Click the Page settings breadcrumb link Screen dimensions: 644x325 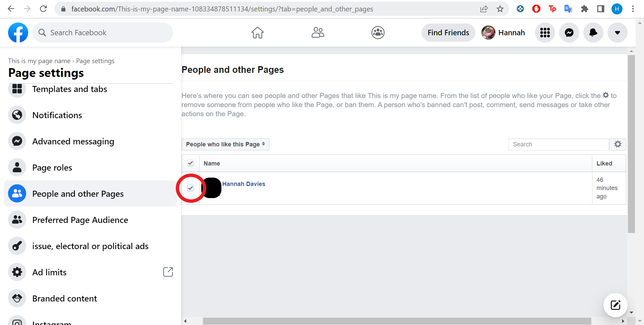[95, 61]
